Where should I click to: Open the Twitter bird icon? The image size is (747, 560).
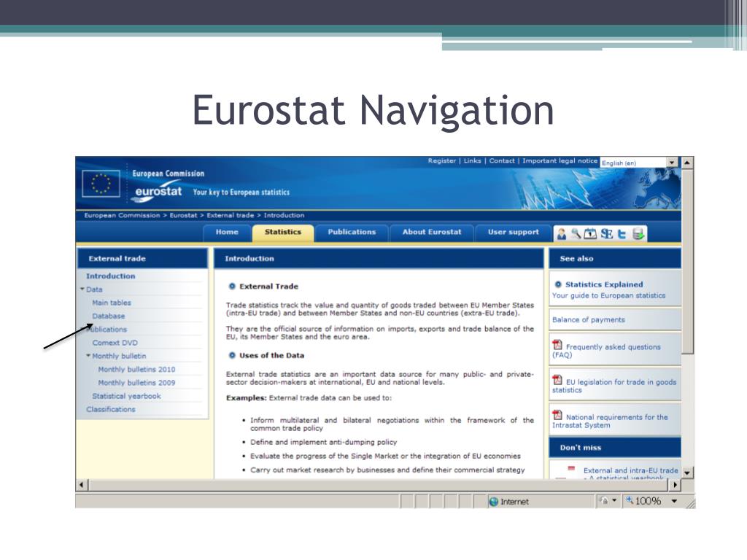[622, 234]
